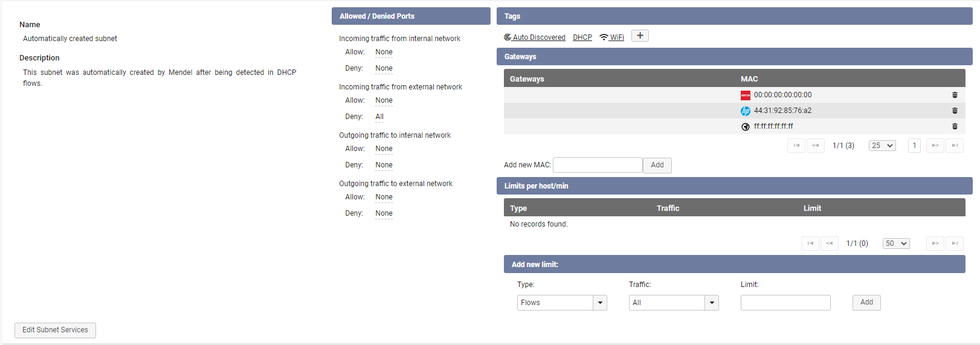Go to next limits page
980x345 pixels.
935,243
